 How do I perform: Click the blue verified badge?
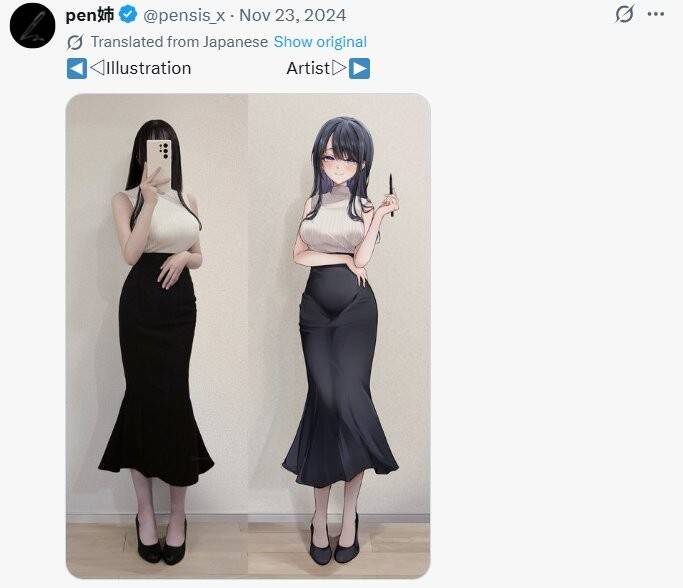click(128, 15)
